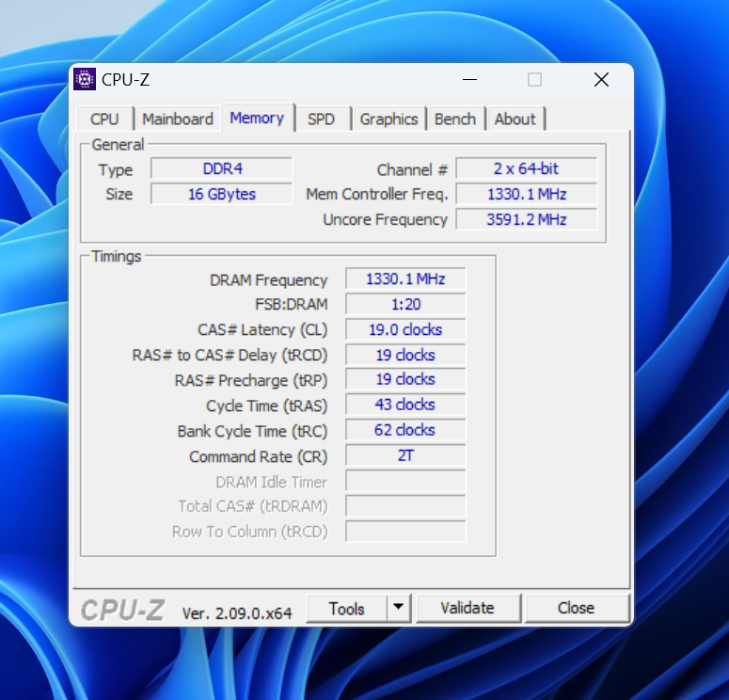The width and height of the screenshot is (729, 700).
Task: Open the SPD tab
Action: (322, 119)
